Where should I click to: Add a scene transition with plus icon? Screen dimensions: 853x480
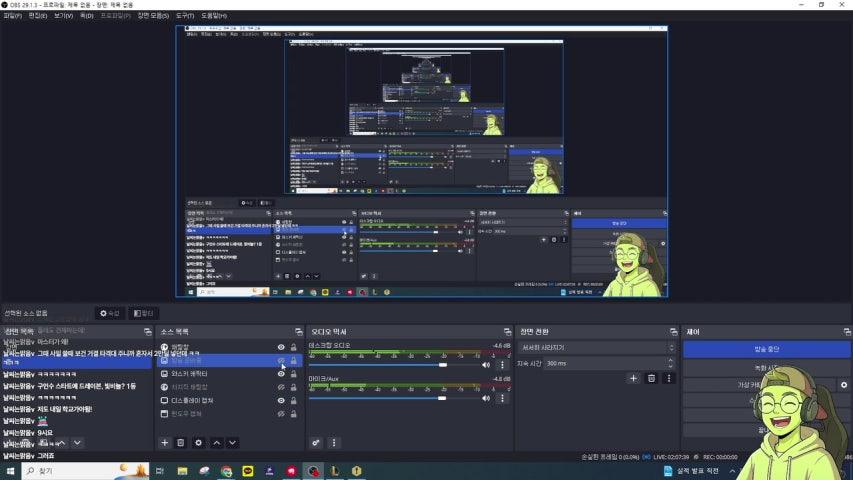point(633,378)
